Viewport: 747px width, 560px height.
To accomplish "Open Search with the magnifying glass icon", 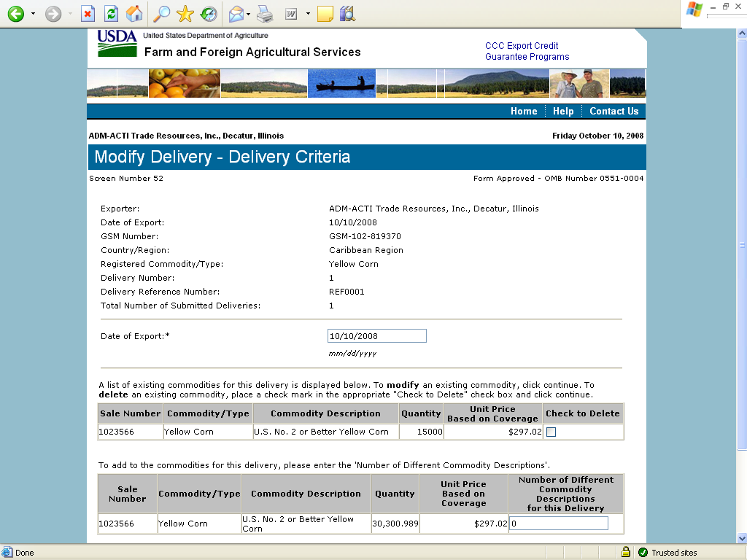I will coord(161,14).
